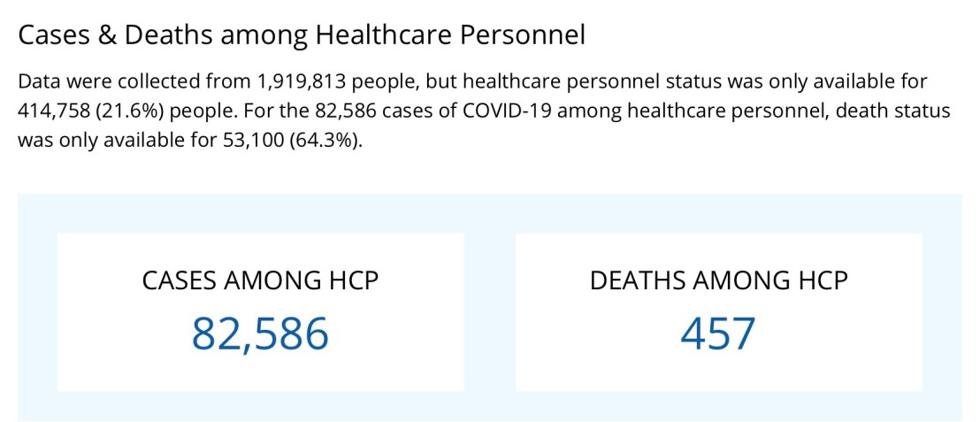
Task: Click the (64.3%) percentage in the text
Action: click(328, 141)
